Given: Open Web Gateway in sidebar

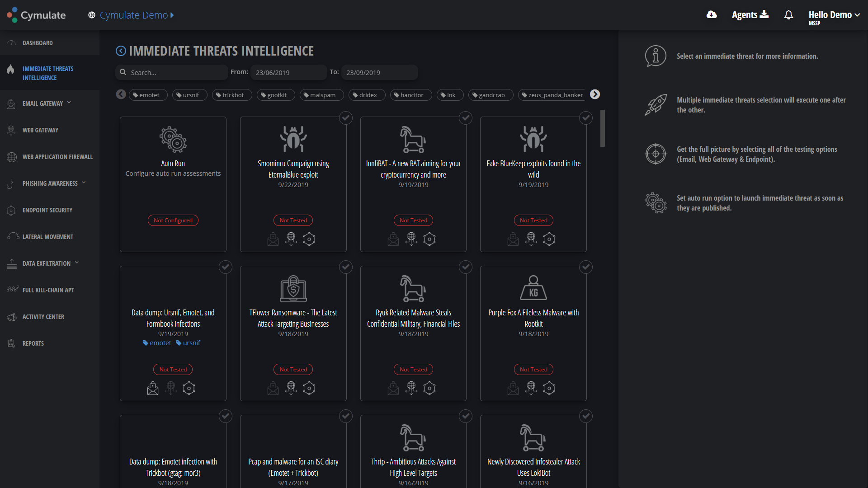Looking at the screenshot, I should pyautogui.click(x=50, y=130).
